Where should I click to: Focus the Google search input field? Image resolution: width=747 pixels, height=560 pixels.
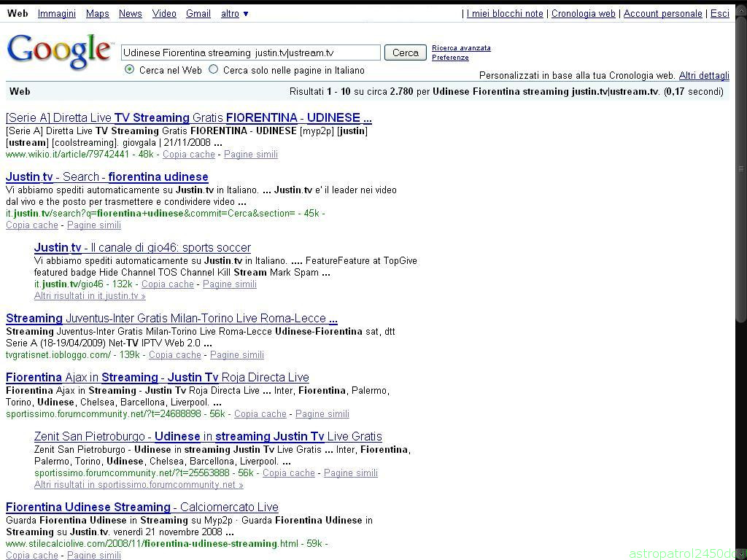click(251, 52)
